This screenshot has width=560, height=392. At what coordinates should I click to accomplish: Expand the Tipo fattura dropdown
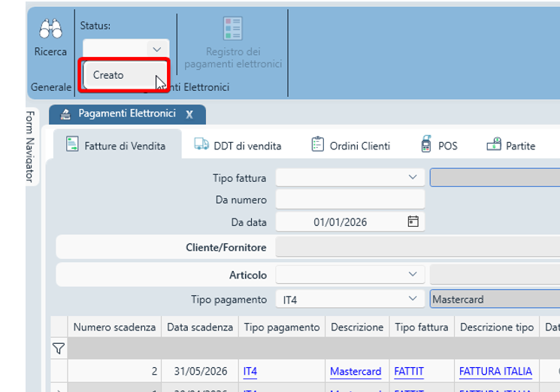[x=413, y=177]
